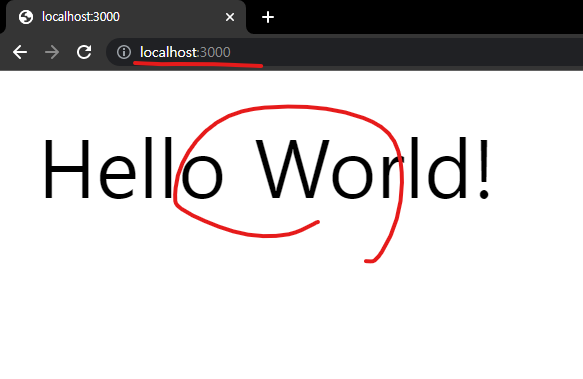583x379 pixels.
Task: Open a new tab with the plus button
Action: tap(268, 17)
